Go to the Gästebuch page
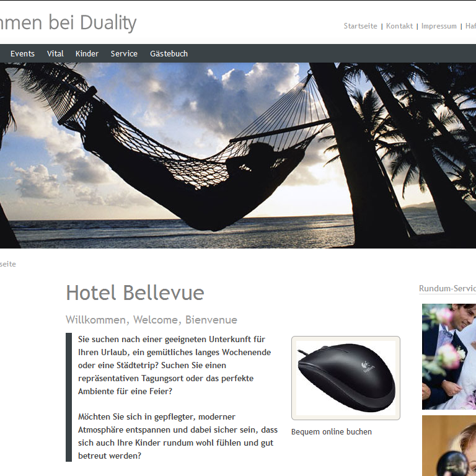This screenshot has height=476, width=476. [x=169, y=54]
